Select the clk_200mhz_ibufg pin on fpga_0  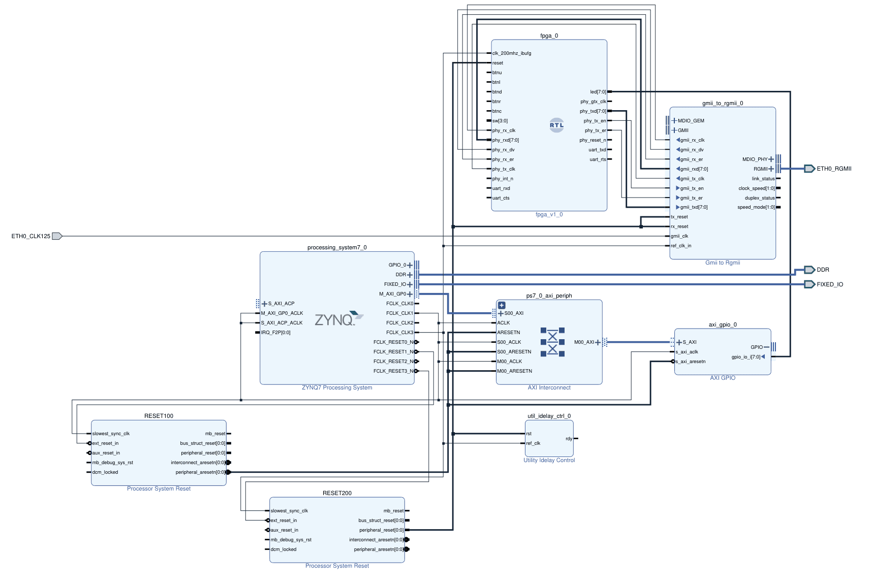point(511,53)
